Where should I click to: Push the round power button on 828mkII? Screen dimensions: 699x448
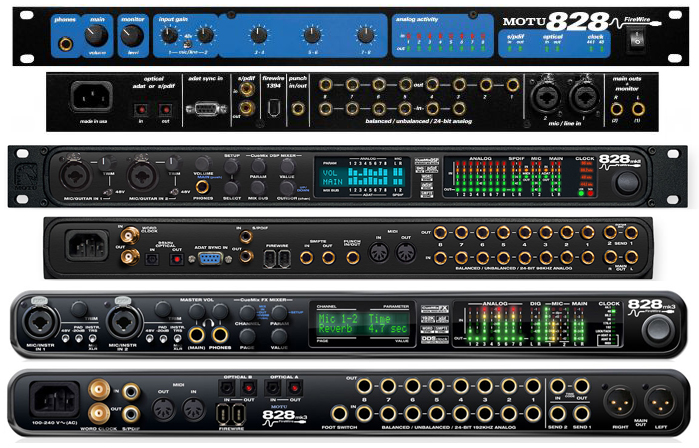click(x=627, y=182)
